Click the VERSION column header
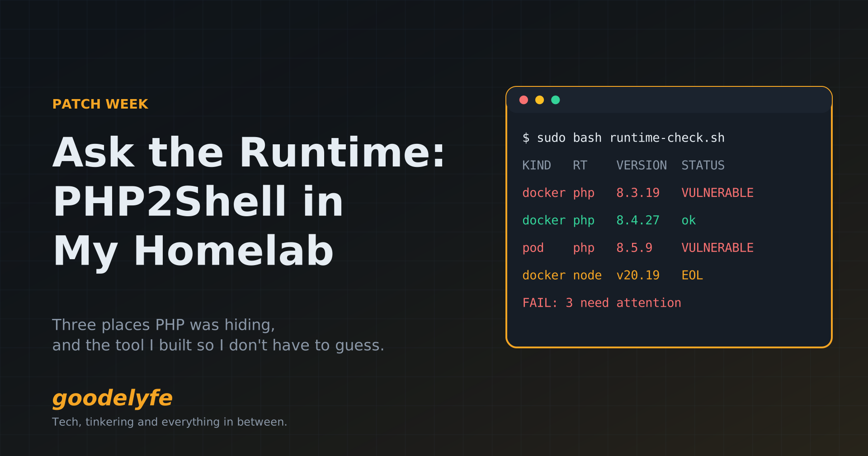The image size is (868, 456). click(642, 165)
